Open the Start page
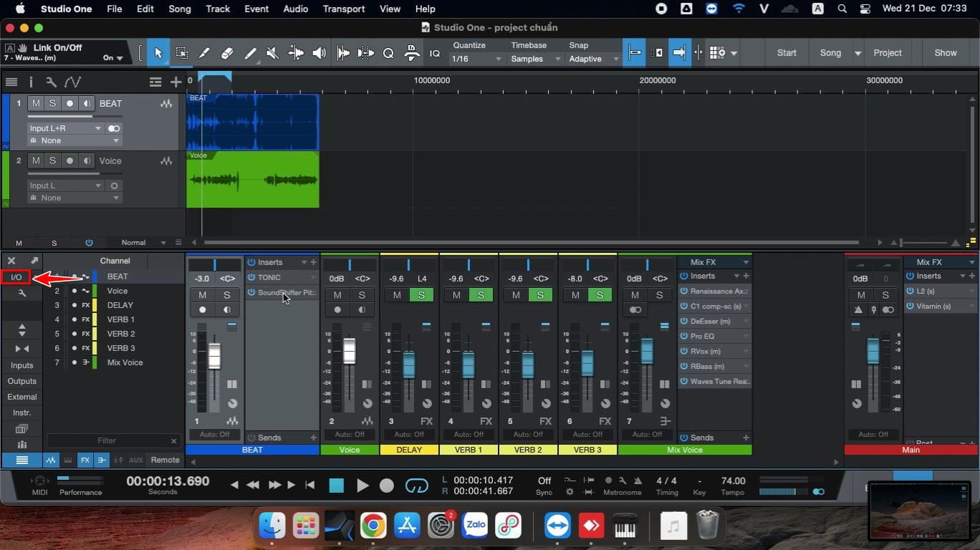 (x=787, y=53)
